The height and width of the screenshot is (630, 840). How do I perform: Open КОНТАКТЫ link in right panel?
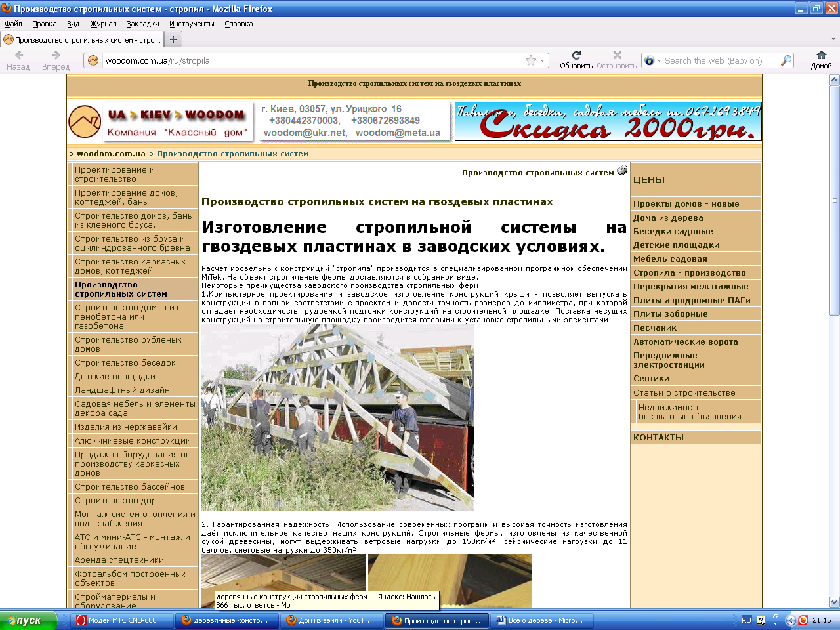(658, 437)
